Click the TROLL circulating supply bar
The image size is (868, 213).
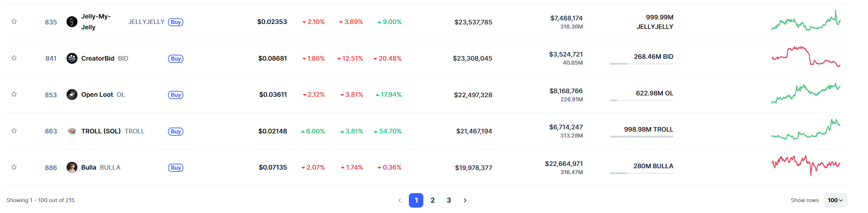(x=641, y=137)
